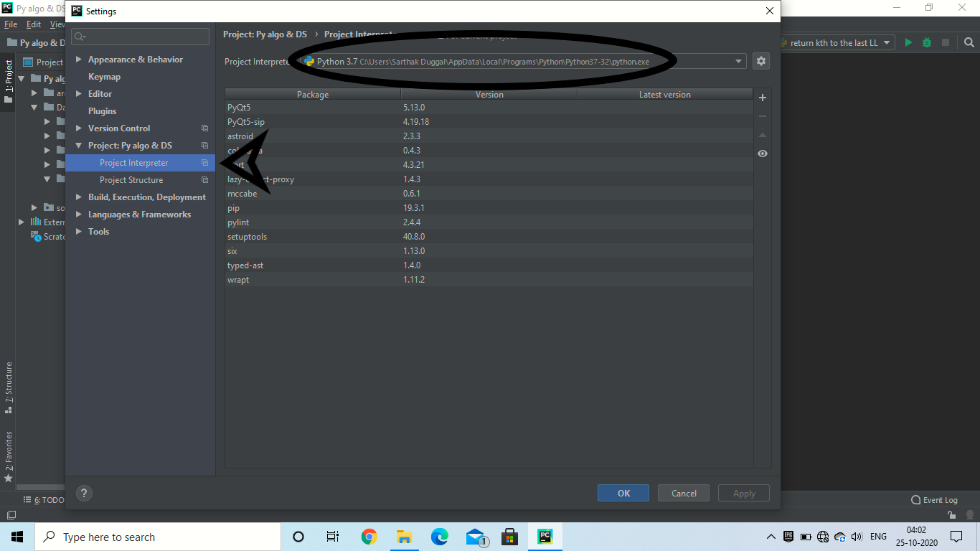Launch Google Chrome from taskbar
Screen dimensions: 980x551
point(369,537)
